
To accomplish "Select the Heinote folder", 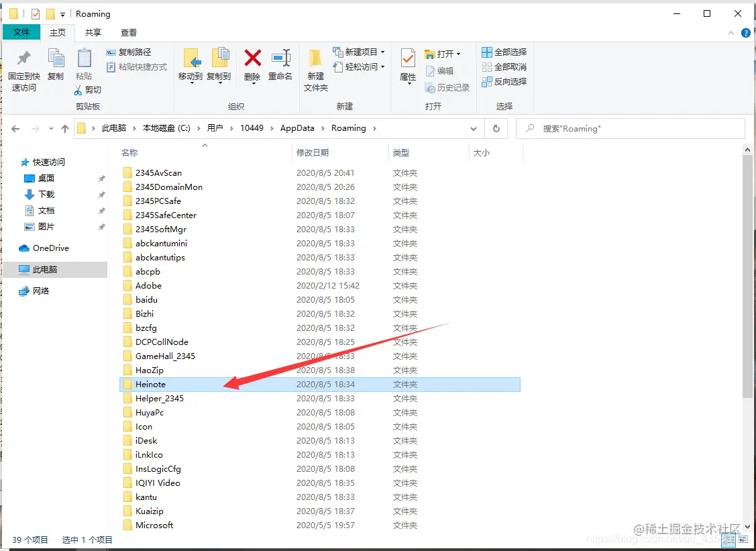I will coord(320,385).
